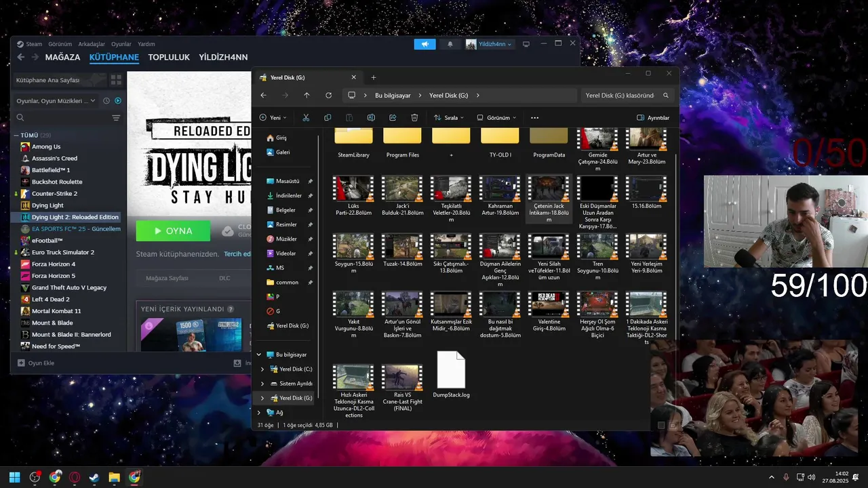Open File Explorer from the taskbar
This screenshot has width=868, height=488.
(114, 477)
